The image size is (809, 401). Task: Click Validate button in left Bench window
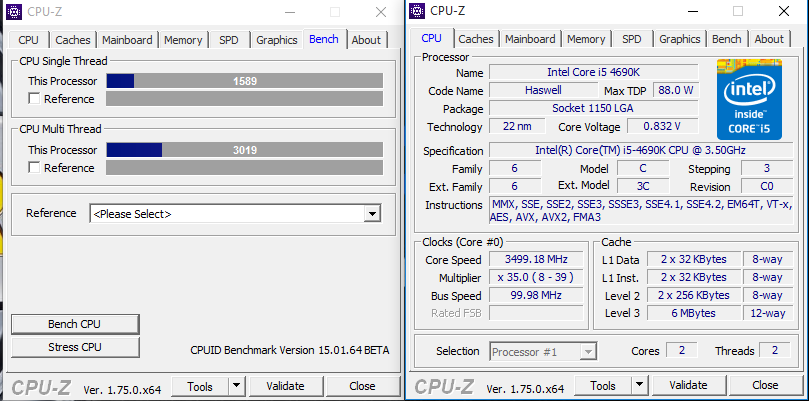285,386
